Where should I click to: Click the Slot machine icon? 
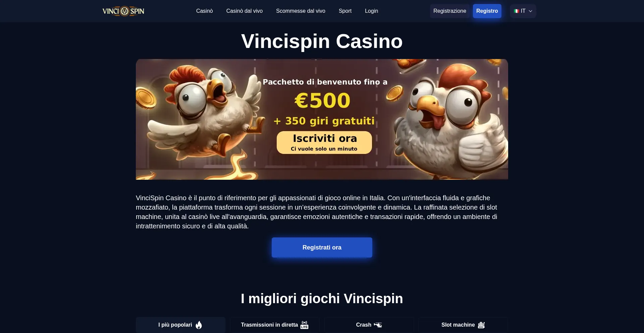pyautogui.click(x=481, y=325)
